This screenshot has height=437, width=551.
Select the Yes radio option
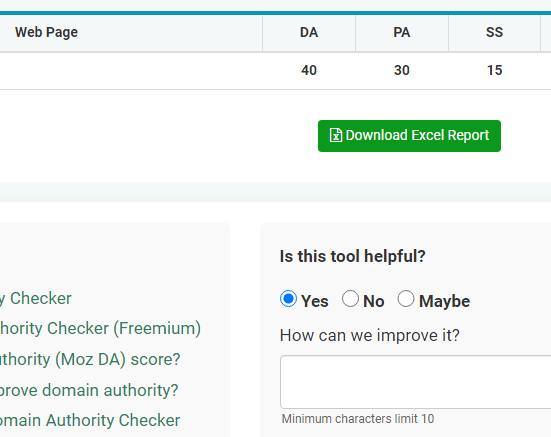point(288,299)
